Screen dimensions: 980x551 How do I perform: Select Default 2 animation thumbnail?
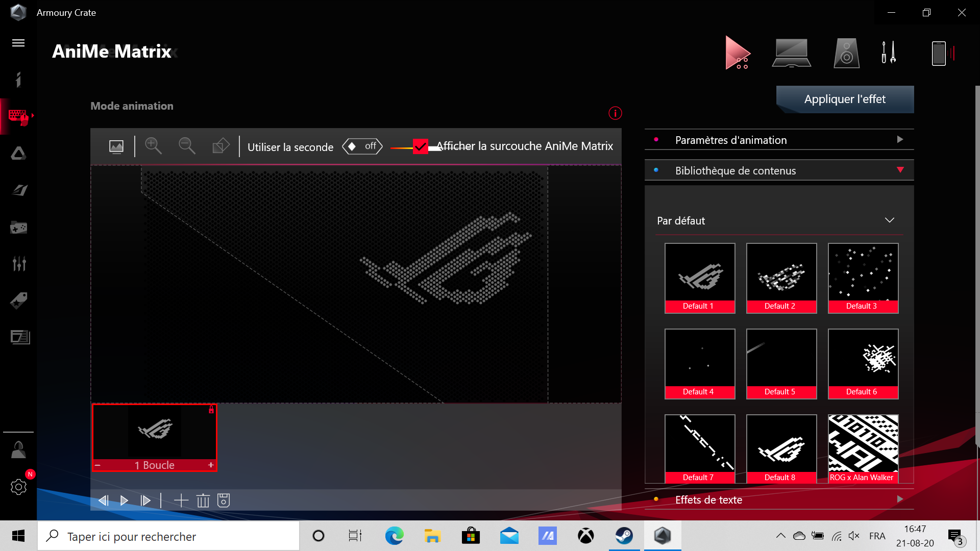click(781, 278)
